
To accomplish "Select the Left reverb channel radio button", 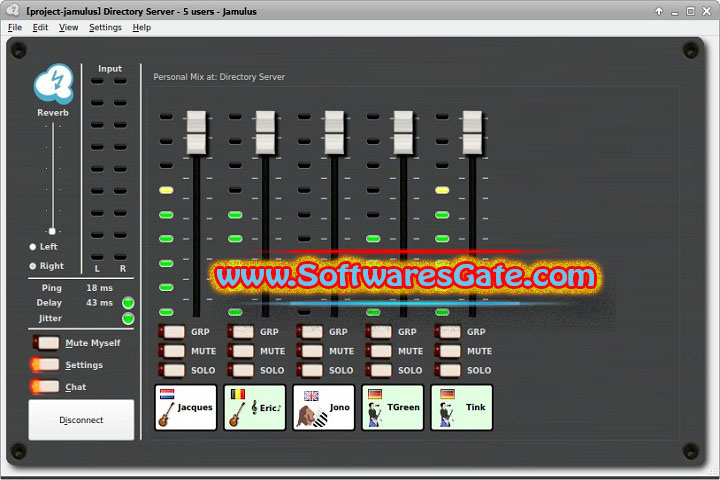I will [33, 247].
